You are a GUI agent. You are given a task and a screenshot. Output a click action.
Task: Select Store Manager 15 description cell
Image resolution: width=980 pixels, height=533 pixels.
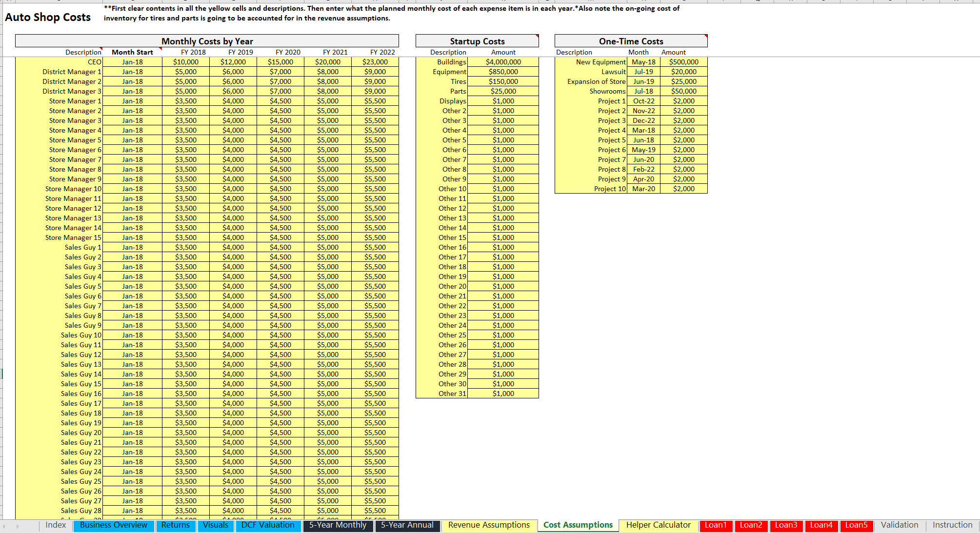[59, 237]
